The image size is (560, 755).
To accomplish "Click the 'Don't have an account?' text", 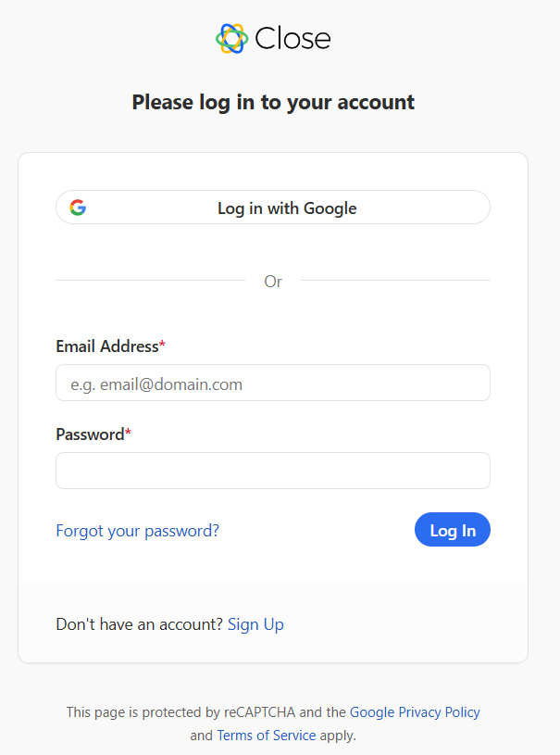I will point(139,624).
